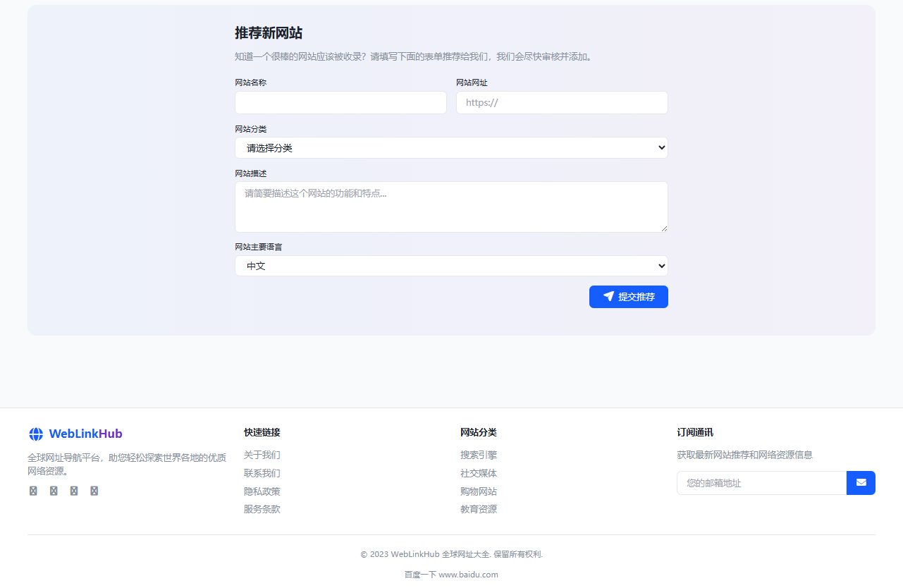Viewport: 903px width, 588px height.
Task: Open the 关于我们 link
Action: 260,455
